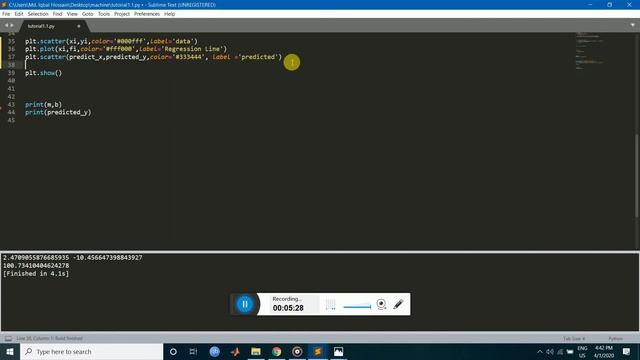The image size is (640, 360).
Task: Open the Find menu
Action: tap(58, 14)
